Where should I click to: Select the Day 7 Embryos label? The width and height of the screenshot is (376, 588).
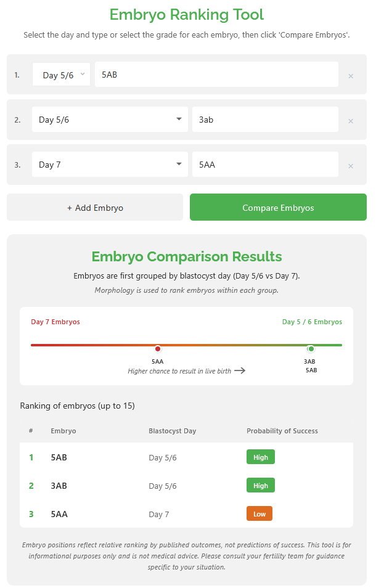click(x=55, y=322)
